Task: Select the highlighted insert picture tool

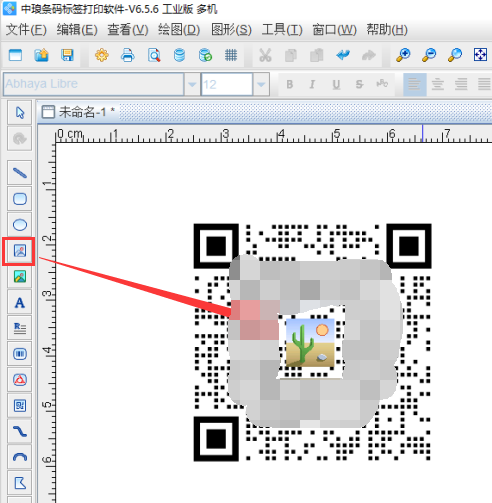Action: pyautogui.click(x=20, y=251)
